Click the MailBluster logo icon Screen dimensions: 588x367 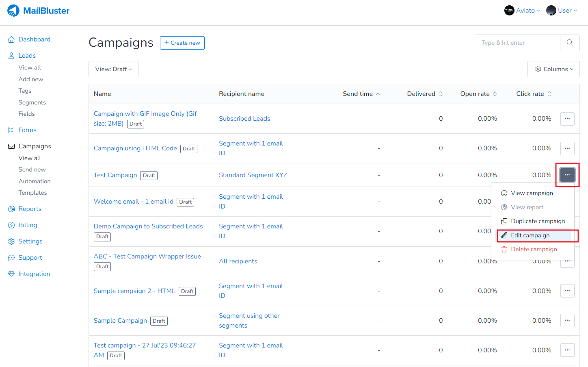pyautogui.click(x=13, y=11)
